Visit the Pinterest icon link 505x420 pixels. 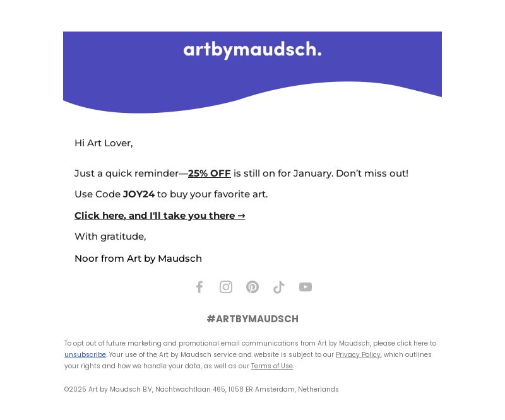click(252, 287)
